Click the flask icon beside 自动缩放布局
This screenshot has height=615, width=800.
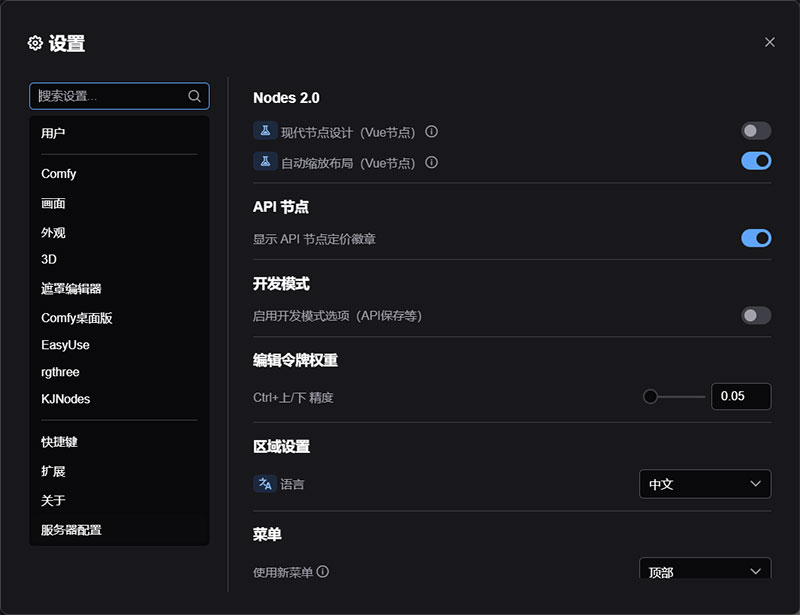[x=265, y=161]
